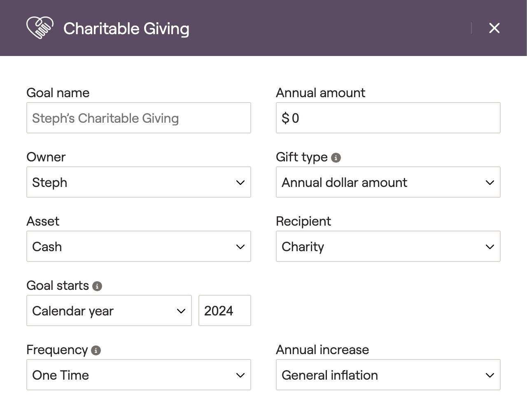This screenshot has height=420, width=527.
Task: Close the Charitable Giving dialog
Action: pyautogui.click(x=494, y=28)
